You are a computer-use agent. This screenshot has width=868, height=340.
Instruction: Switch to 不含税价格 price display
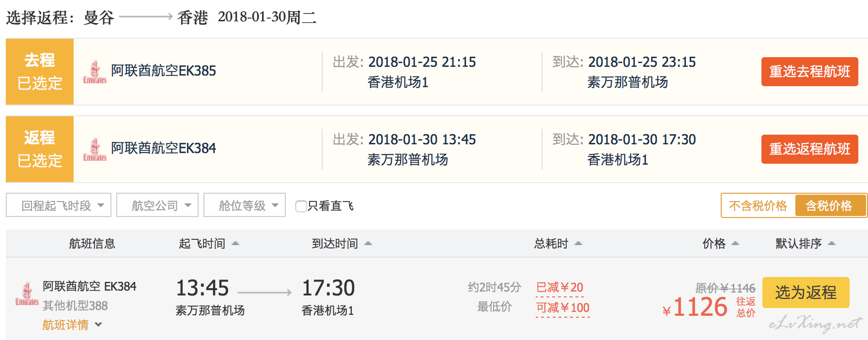click(x=758, y=206)
